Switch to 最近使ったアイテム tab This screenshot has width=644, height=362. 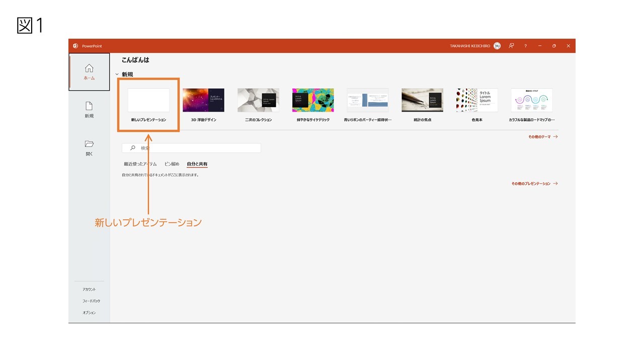tap(140, 164)
